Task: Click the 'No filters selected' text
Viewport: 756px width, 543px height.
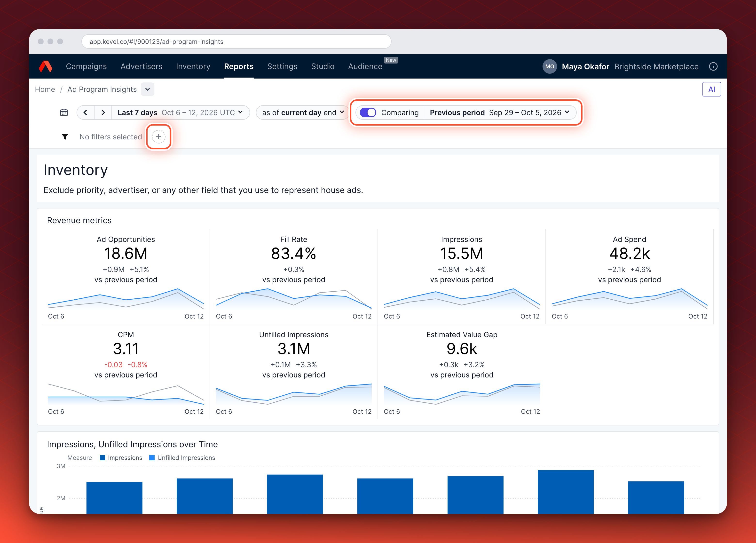Action: coord(111,137)
